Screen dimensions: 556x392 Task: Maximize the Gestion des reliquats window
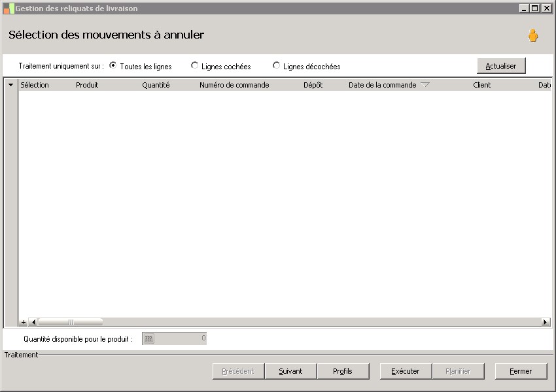(x=535, y=8)
